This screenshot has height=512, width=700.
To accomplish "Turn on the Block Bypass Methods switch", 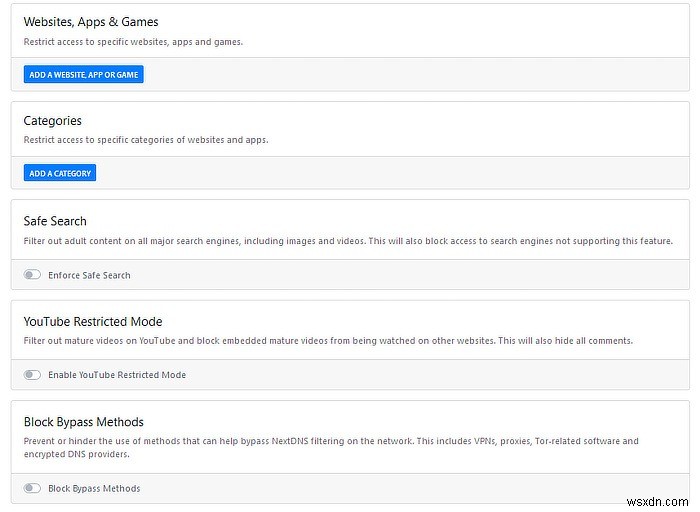I will 33,489.
